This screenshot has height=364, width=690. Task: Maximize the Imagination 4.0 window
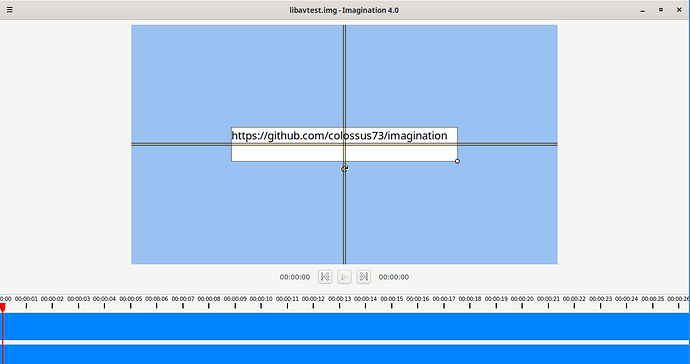pyautogui.click(x=661, y=10)
